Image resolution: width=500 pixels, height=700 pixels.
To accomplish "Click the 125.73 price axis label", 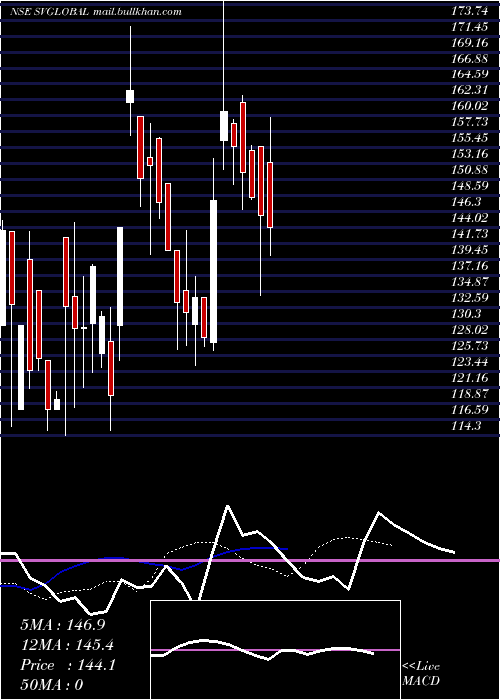I will 470,346.
